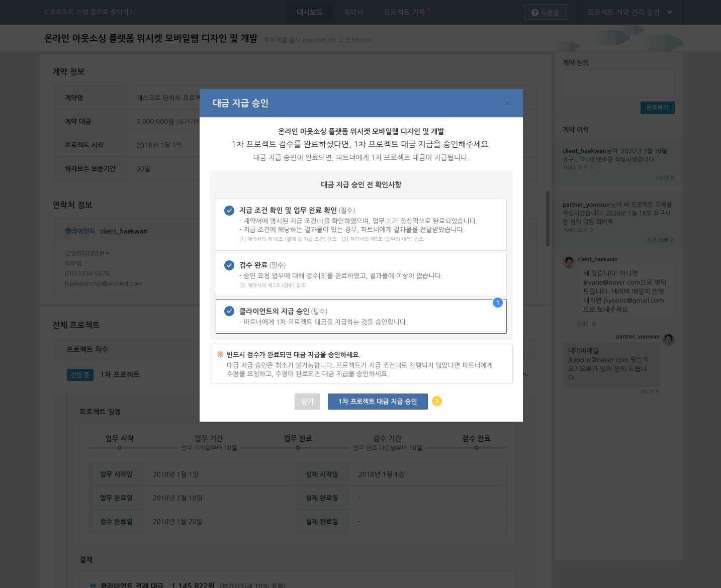Click the 등록하기 button
The width and height of the screenshot is (721, 588).
click(657, 108)
